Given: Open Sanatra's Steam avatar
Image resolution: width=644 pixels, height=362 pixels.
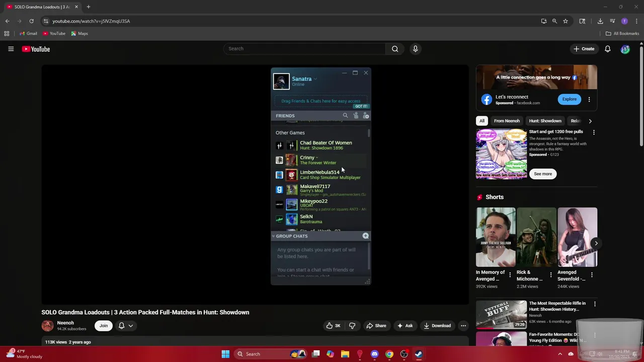Looking at the screenshot, I should 281,81.
